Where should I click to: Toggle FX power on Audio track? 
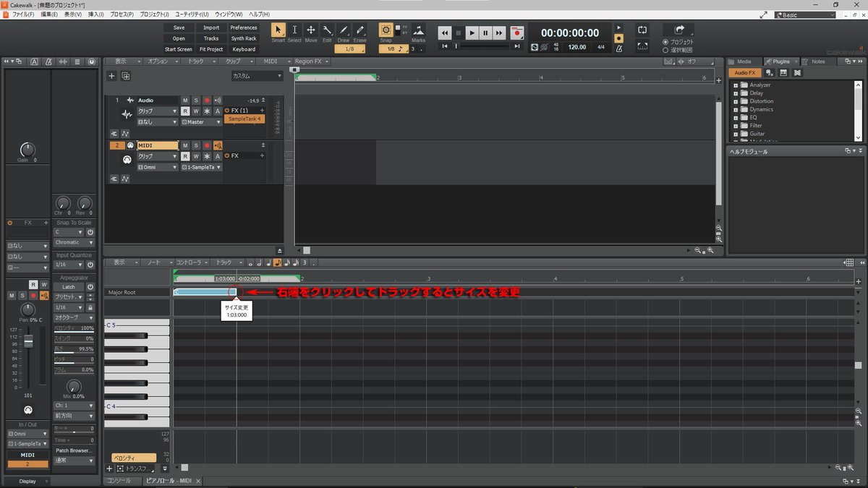pyautogui.click(x=227, y=111)
